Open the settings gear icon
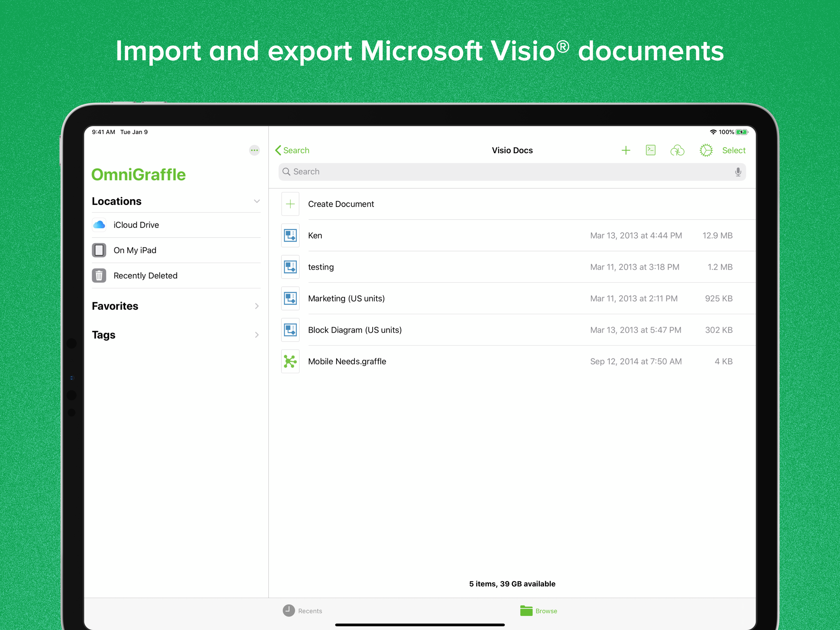Screen dimensions: 840x630 pyautogui.click(x=706, y=150)
